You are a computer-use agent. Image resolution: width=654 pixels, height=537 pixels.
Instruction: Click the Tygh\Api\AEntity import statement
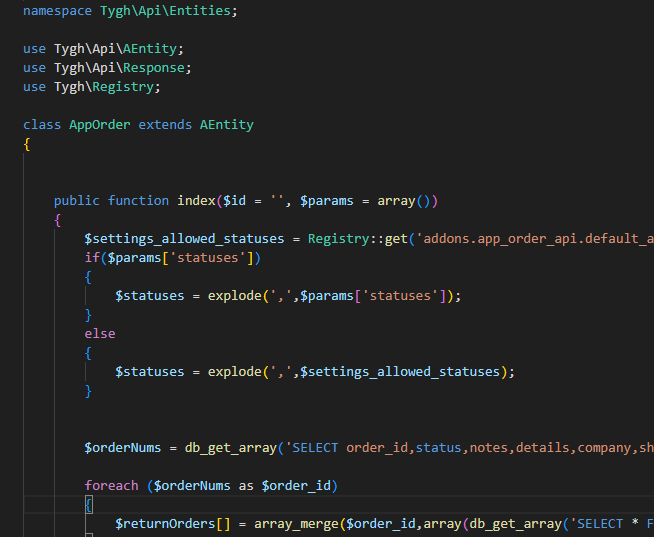click(119, 49)
